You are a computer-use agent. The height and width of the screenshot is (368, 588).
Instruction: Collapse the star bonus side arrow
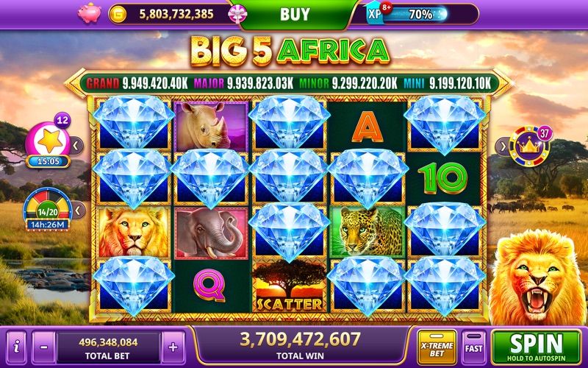pos(76,146)
